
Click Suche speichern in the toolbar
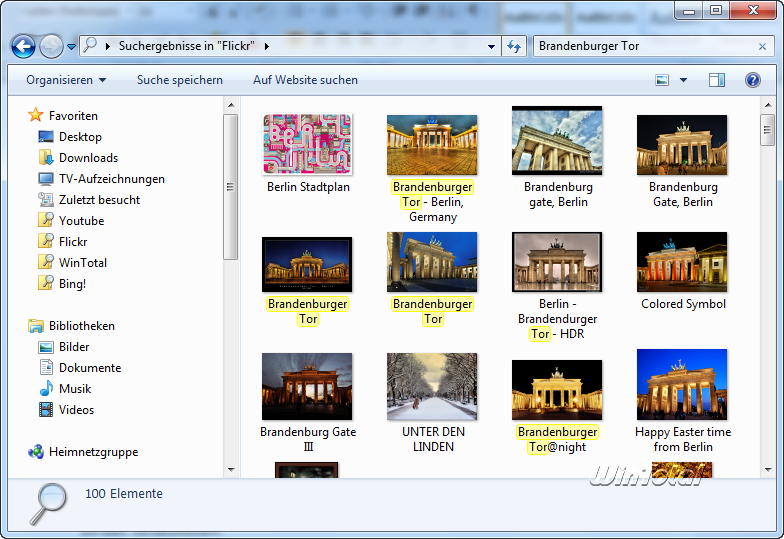[x=180, y=80]
